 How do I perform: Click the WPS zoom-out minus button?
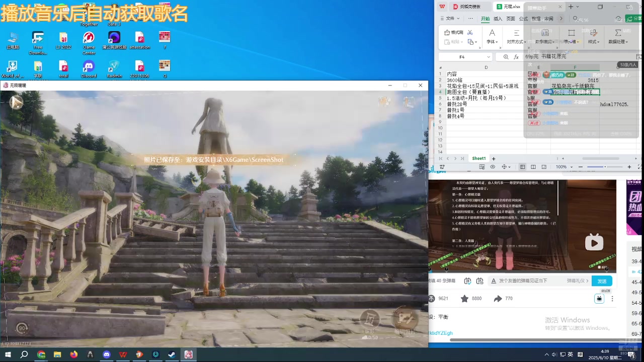pyautogui.click(x=581, y=167)
